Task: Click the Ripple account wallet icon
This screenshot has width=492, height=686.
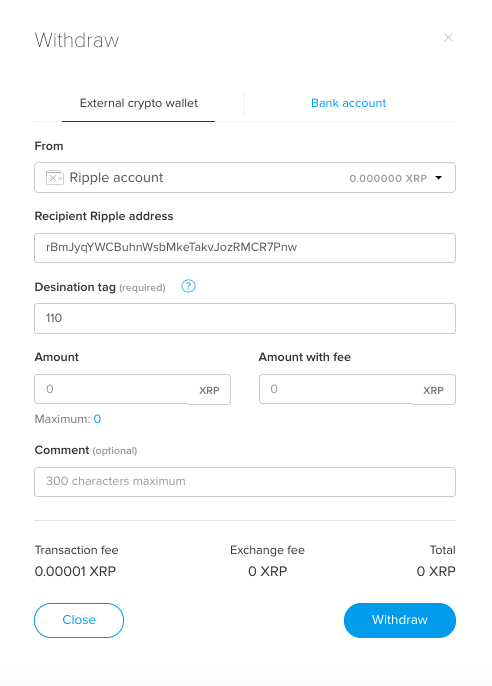Action: (55, 178)
